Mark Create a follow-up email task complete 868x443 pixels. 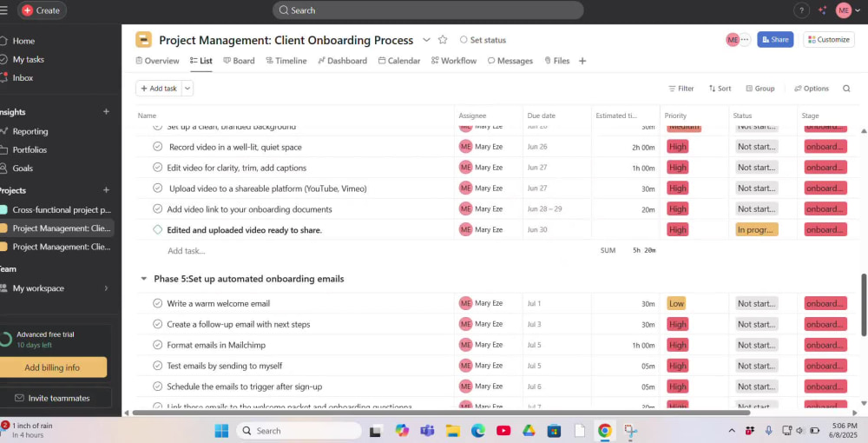158,324
